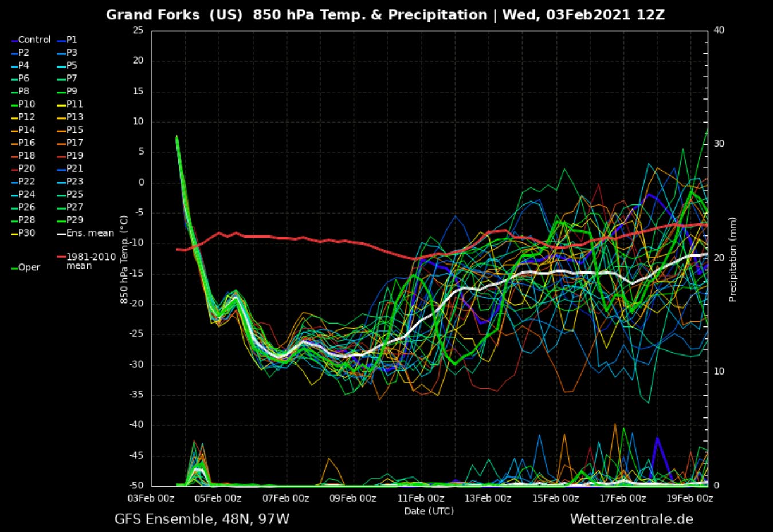Image resolution: width=773 pixels, height=532 pixels.
Task: Select the P20 legend entry
Action: (26, 168)
